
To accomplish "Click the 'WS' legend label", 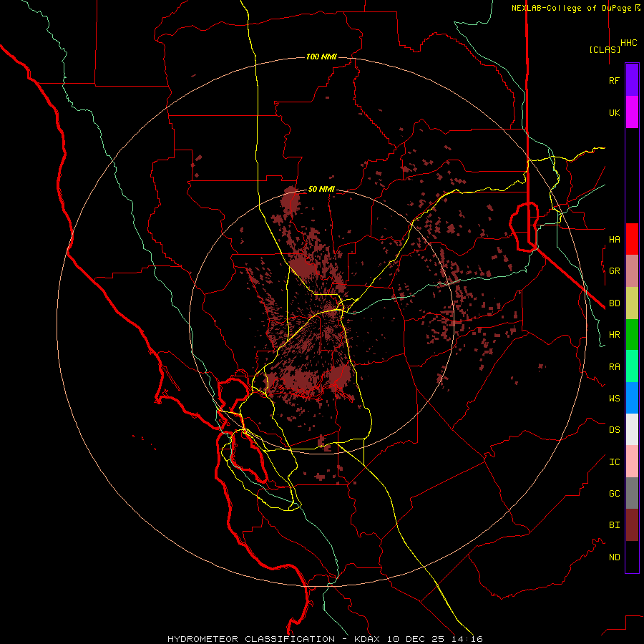I will 614,399.
